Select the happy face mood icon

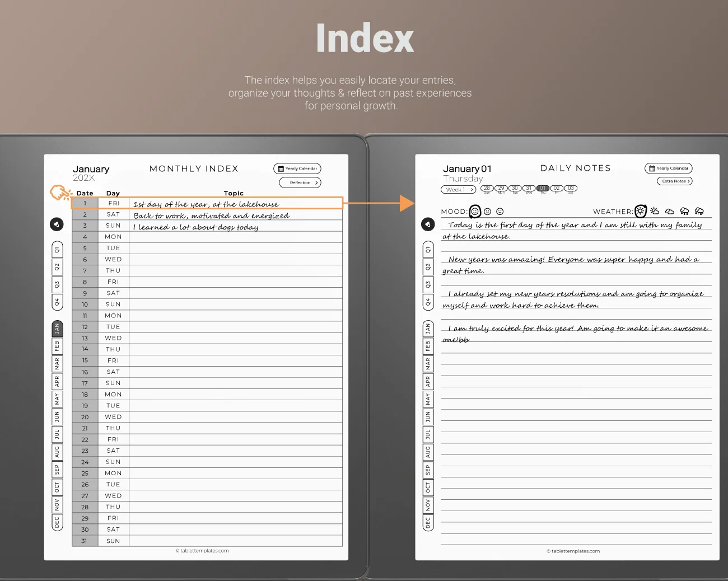(475, 211)
